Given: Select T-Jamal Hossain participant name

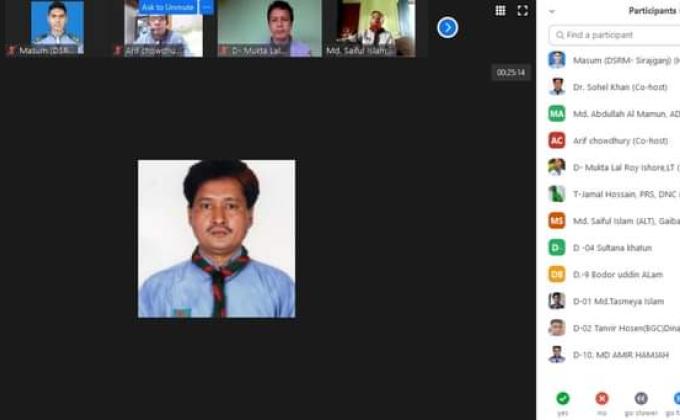Looking at the screenshot, I should point(626,194).
